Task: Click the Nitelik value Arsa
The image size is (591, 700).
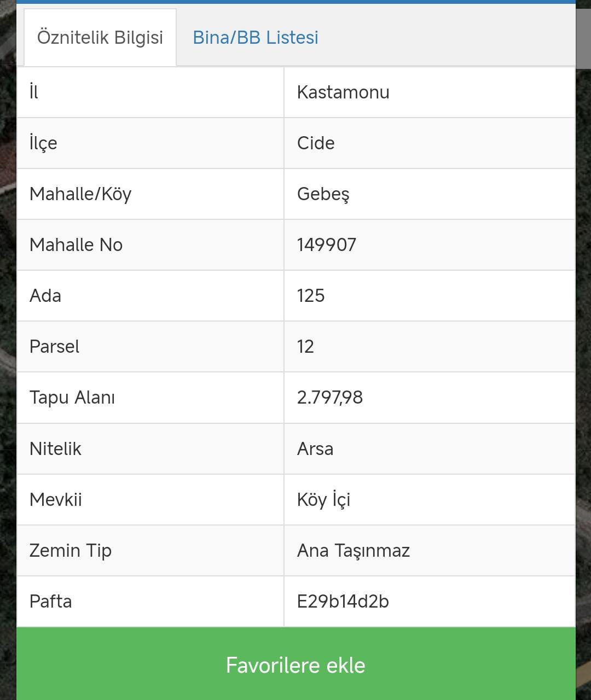Action: click(x=315, y=448)
